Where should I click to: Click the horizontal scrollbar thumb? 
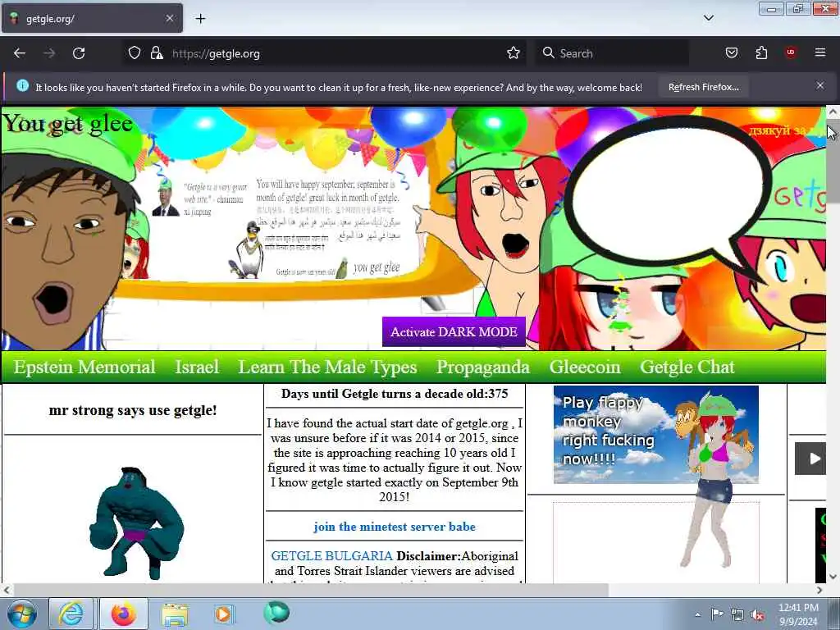pyautogui.click(x=311, y=590)
